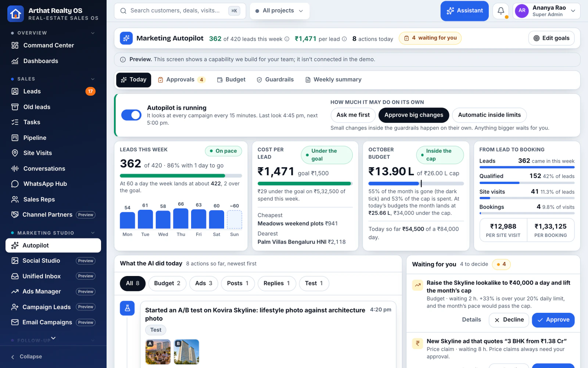Screen dimensions: 588x368
Task: Switch to the Today tab
Action: point(134,80)
